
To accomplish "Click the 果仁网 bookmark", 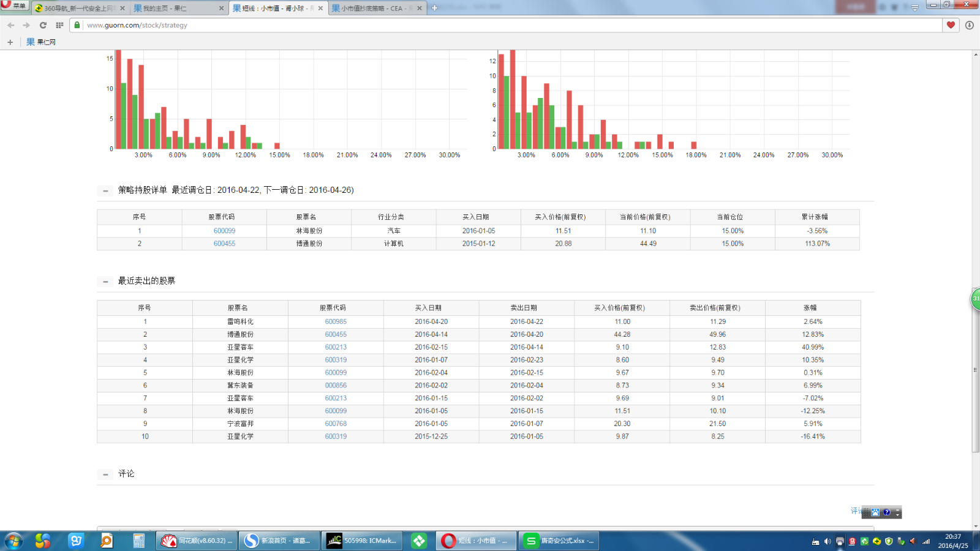I will (41, 42).
